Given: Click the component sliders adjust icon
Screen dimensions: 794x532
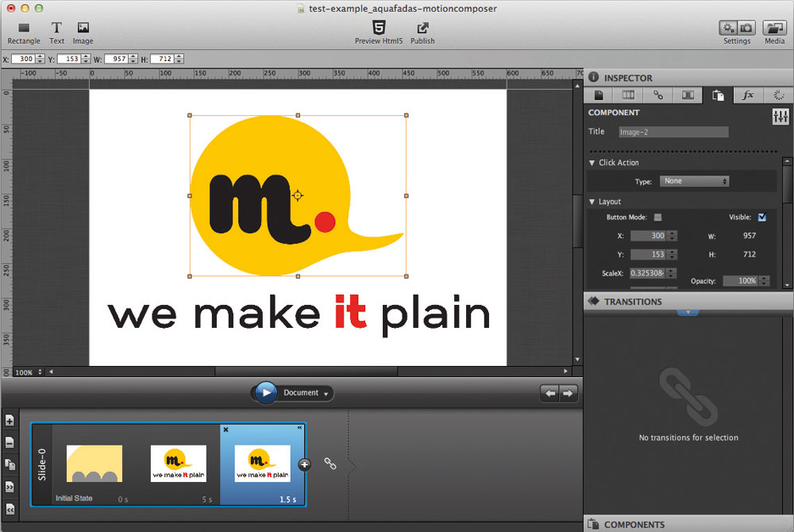Looking at the screenshot, I should [x=781, y=117].
